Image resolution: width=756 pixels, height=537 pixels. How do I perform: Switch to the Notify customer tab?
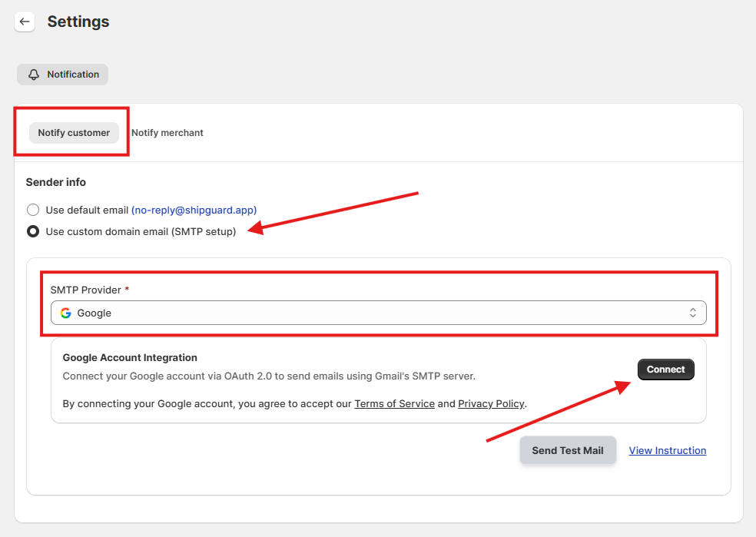coord(74,133)
